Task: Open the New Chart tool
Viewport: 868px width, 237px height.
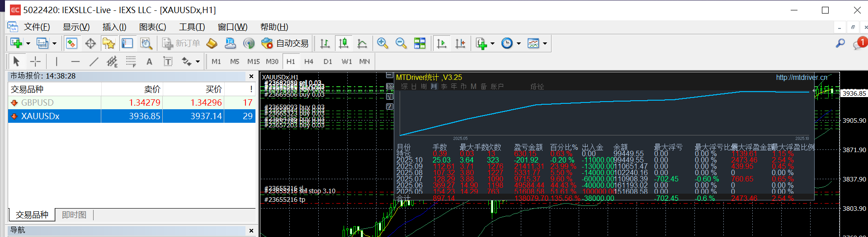Action: coord(16,43)
